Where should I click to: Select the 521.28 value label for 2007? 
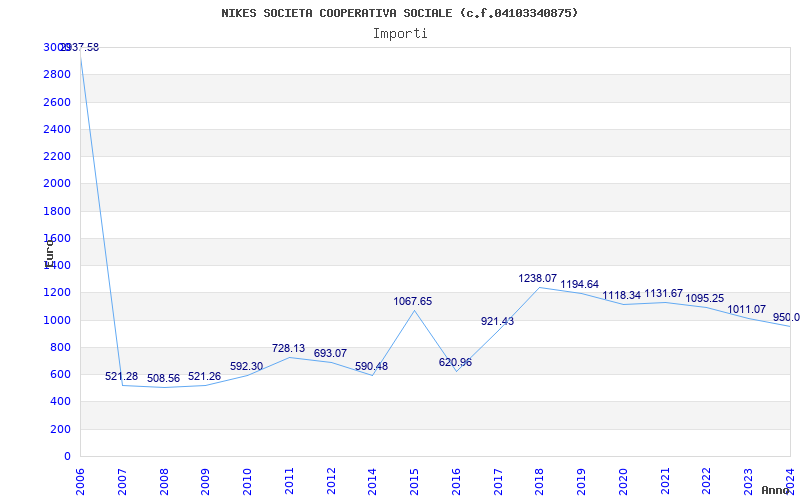pyautogui.click(x=121, y=377)
